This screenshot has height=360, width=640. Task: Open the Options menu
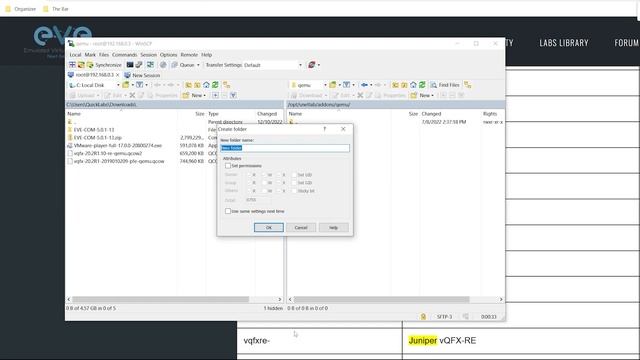tap(168, 55)
